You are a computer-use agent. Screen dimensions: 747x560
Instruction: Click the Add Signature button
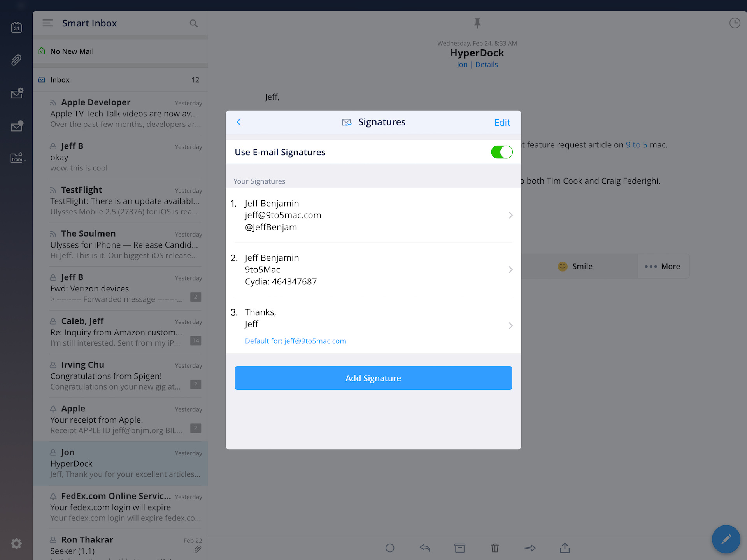point(373,378)
